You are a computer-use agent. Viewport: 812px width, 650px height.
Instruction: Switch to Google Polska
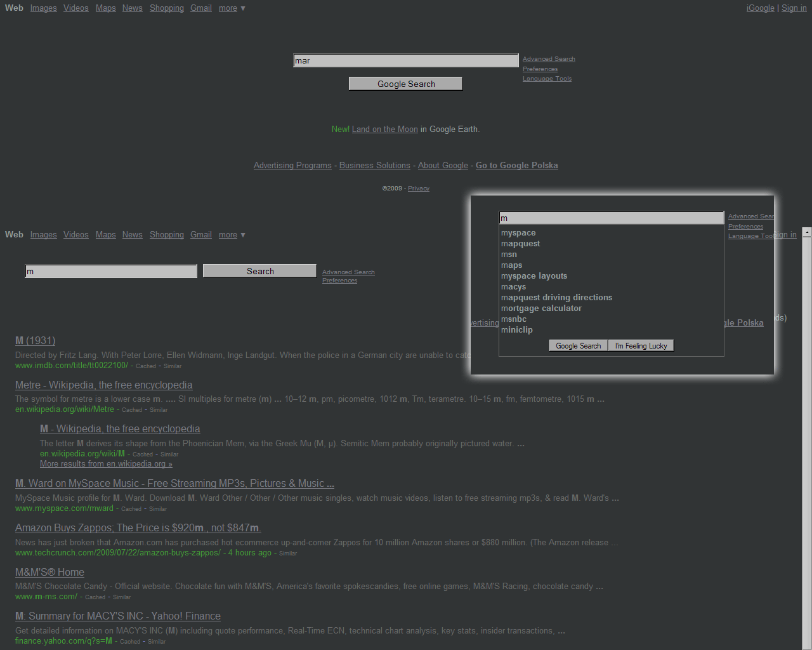516,165
